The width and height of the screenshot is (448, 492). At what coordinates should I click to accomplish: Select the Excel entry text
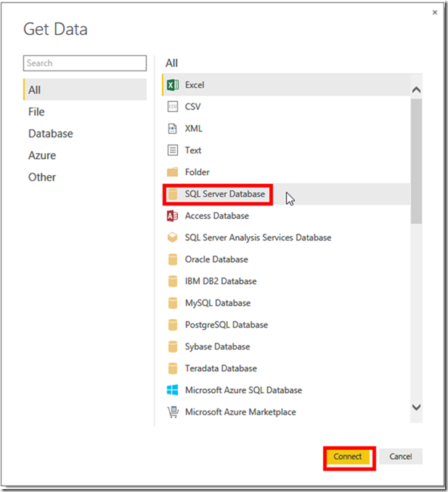click(195, 85)
